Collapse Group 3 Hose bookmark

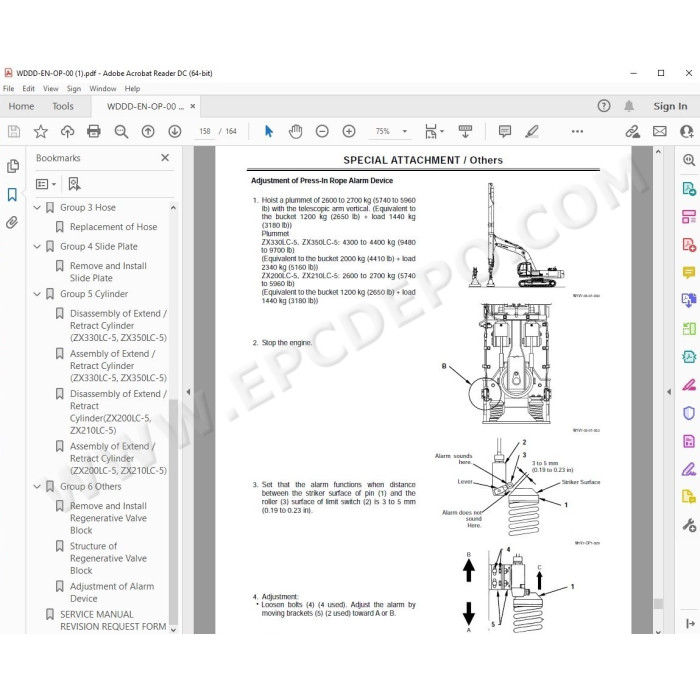pyautogui.click(x=38, y=208)
